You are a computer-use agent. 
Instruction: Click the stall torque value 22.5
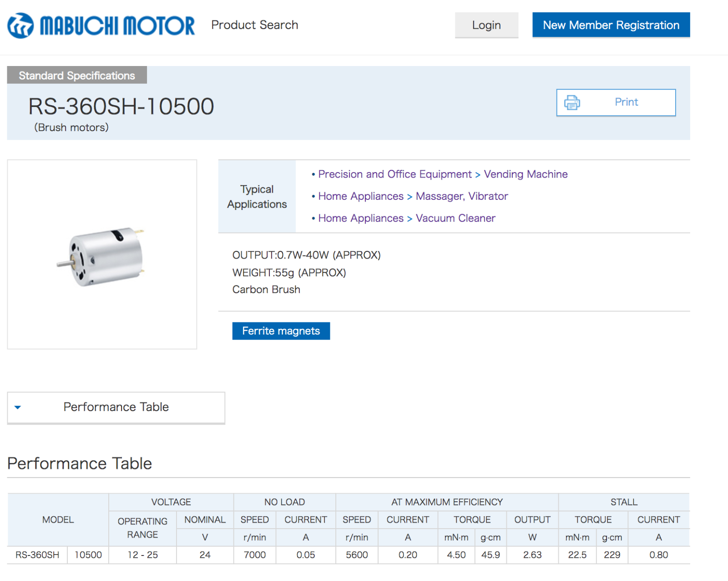577,555
